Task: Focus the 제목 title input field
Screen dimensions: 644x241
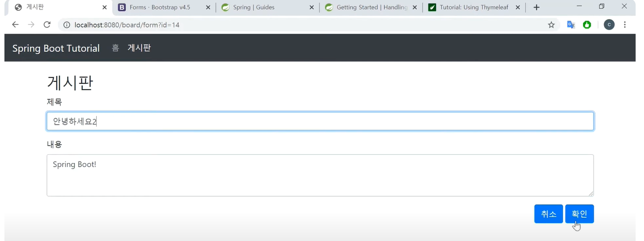Action: point(320,121)
